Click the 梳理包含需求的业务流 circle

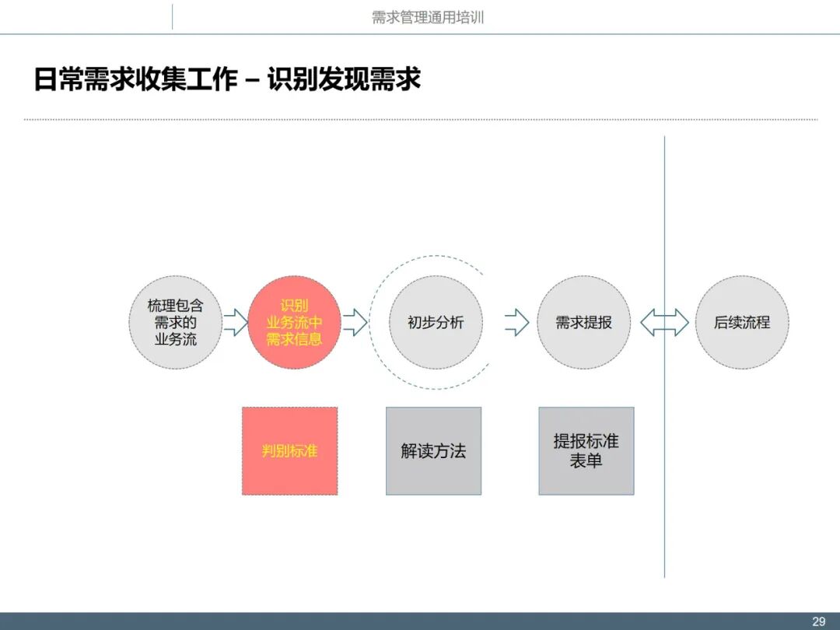tap(175, 321)
